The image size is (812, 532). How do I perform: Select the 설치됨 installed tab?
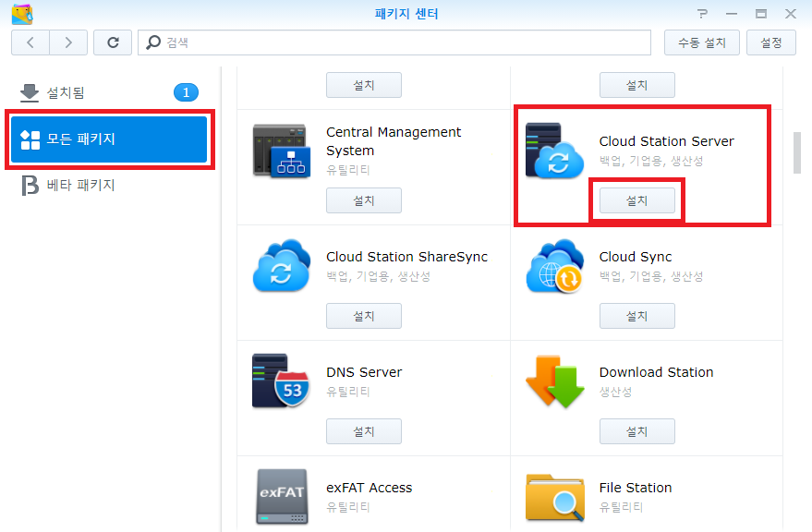[109, 92]
